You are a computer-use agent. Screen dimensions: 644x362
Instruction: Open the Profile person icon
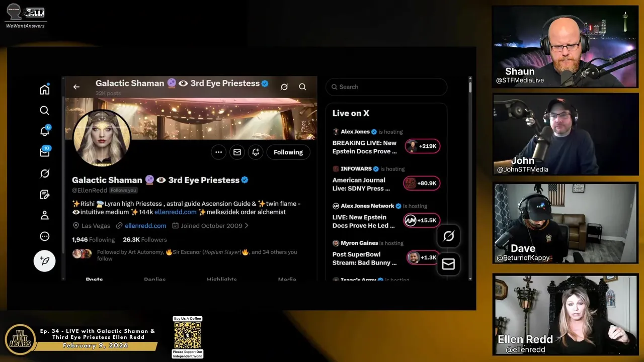pos(45,215)
